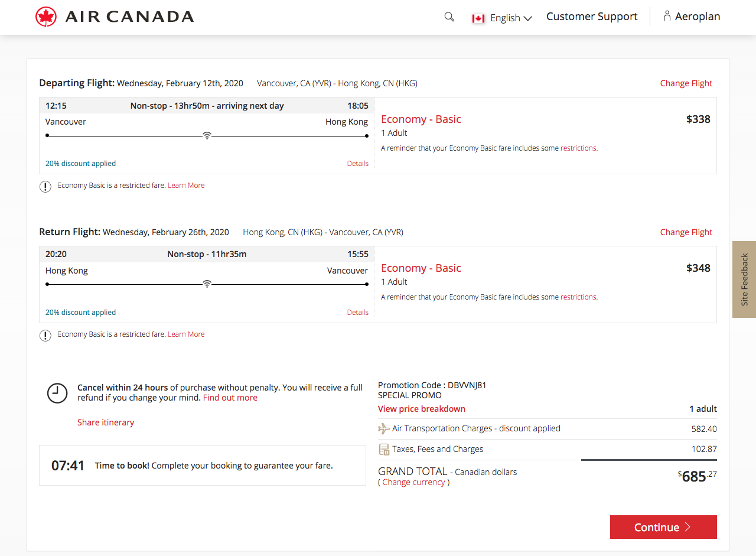Change the return flight
This screenshot has height=556, width=756.
coord(686,232)
